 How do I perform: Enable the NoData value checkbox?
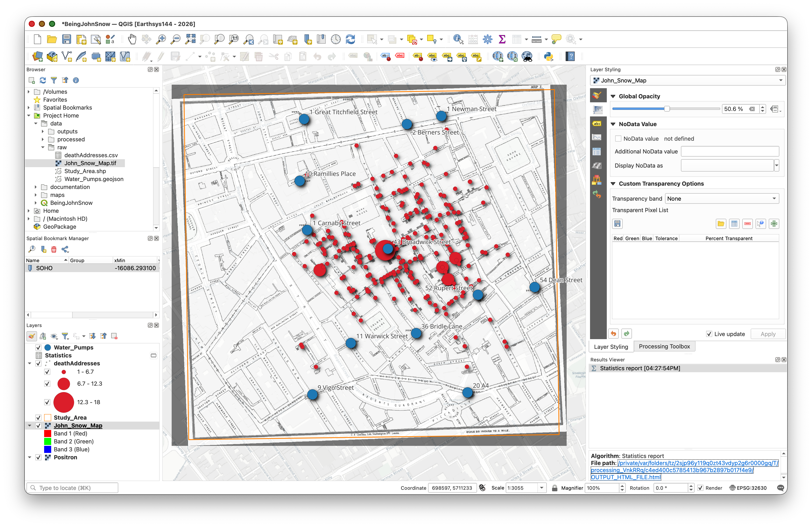click(x=618, y=139)
